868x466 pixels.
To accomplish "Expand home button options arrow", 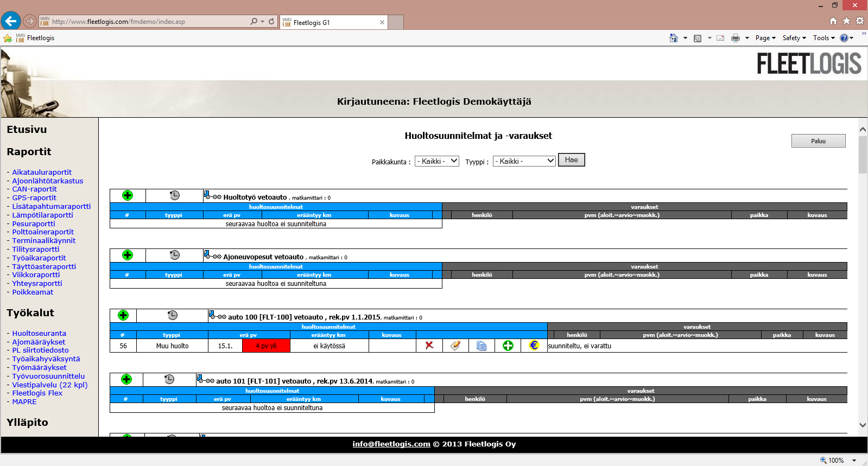I will click(x=685, y=38).
